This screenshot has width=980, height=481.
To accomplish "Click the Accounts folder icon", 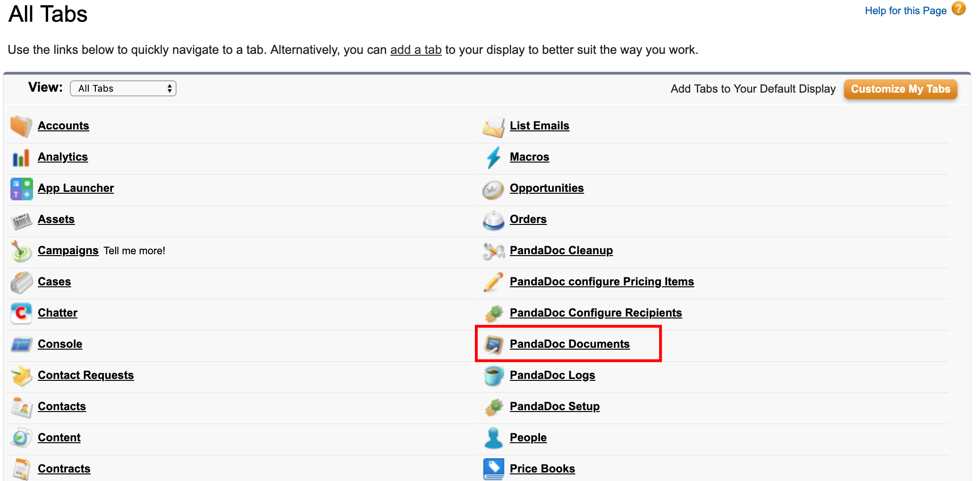I will (21, 126).
